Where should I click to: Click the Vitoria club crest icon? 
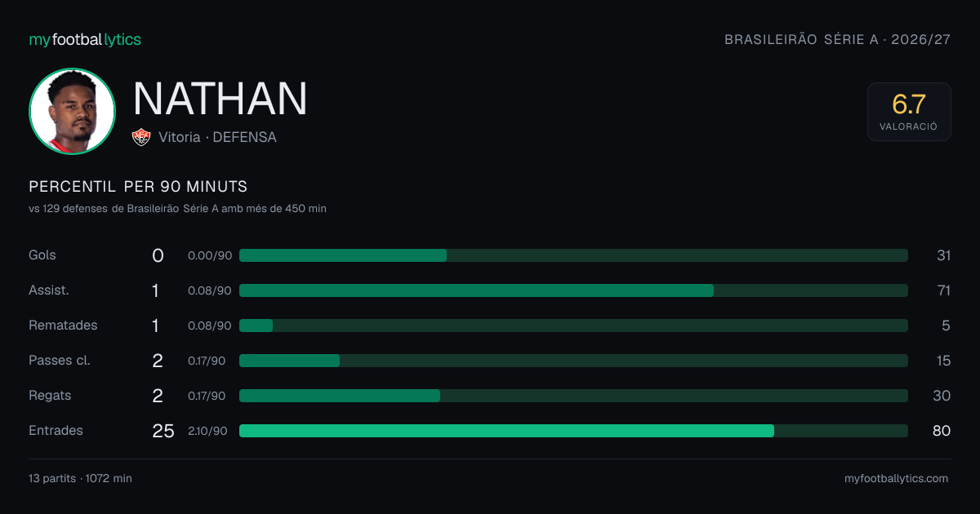click(141, 137)
